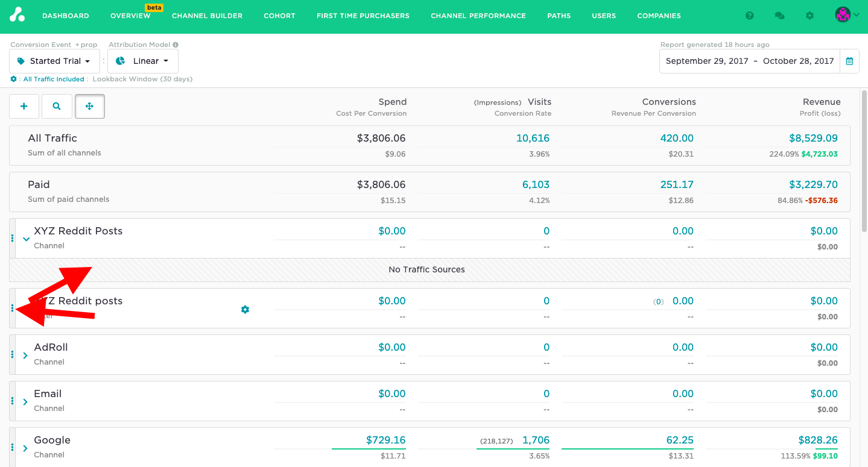Open the help question mark icon
The height and width of the screenshot is (467, 868).
pos(750,16)
